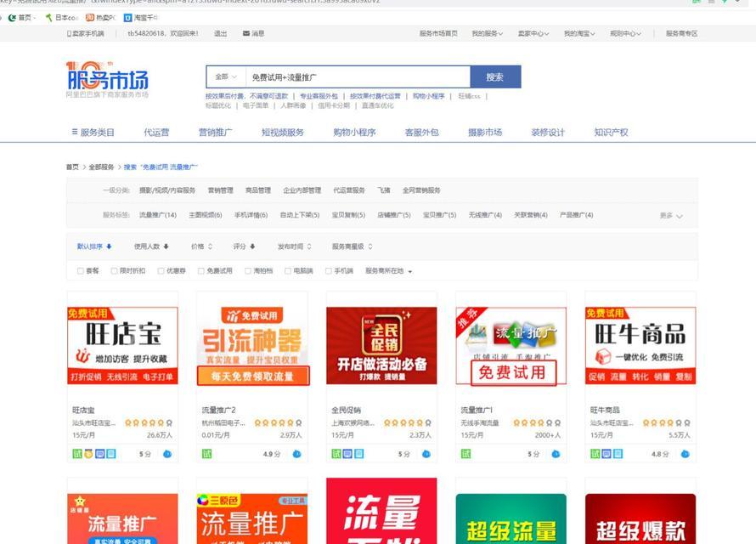
Task: Click the 搜索 search button
Action: point(495,76)
